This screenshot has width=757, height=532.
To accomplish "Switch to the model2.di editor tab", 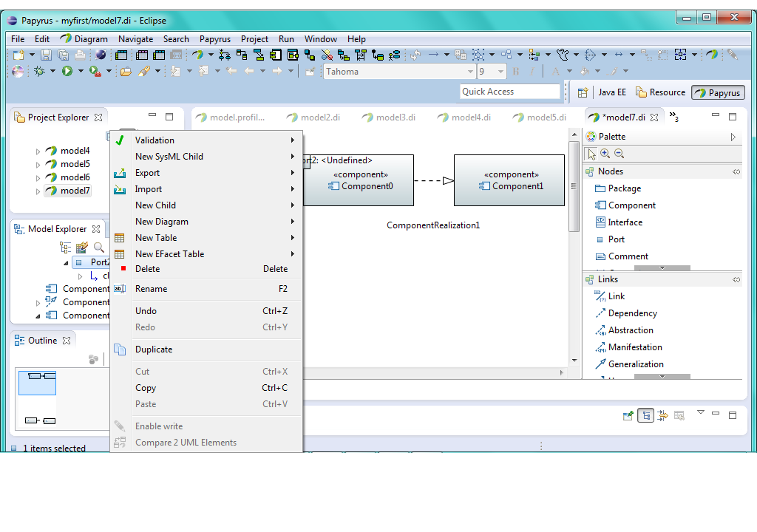I will click(x=313, y=117).
